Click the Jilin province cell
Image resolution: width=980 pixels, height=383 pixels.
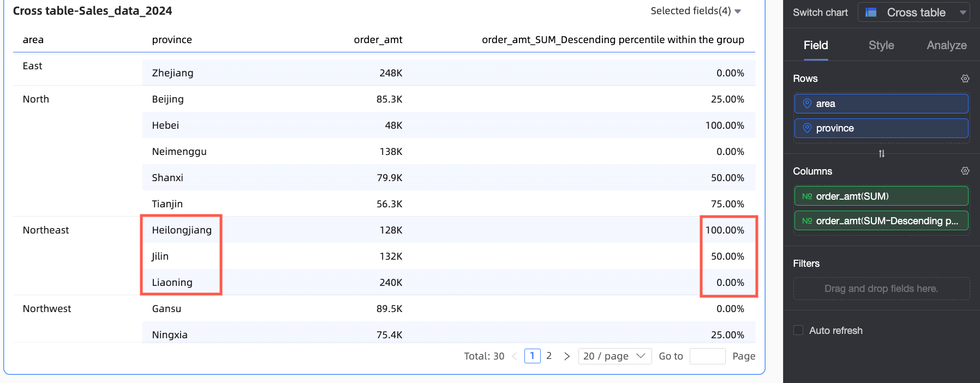(x=160, y=256)
